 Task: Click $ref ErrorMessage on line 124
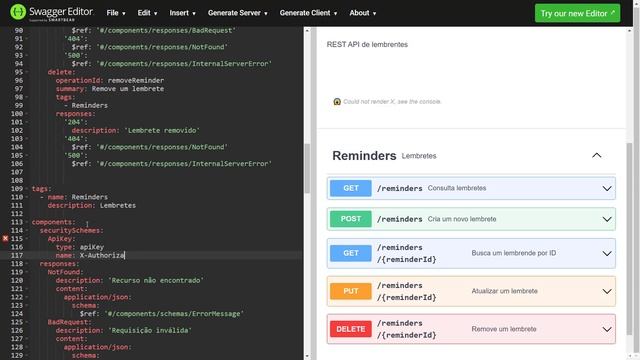(162, 313)
